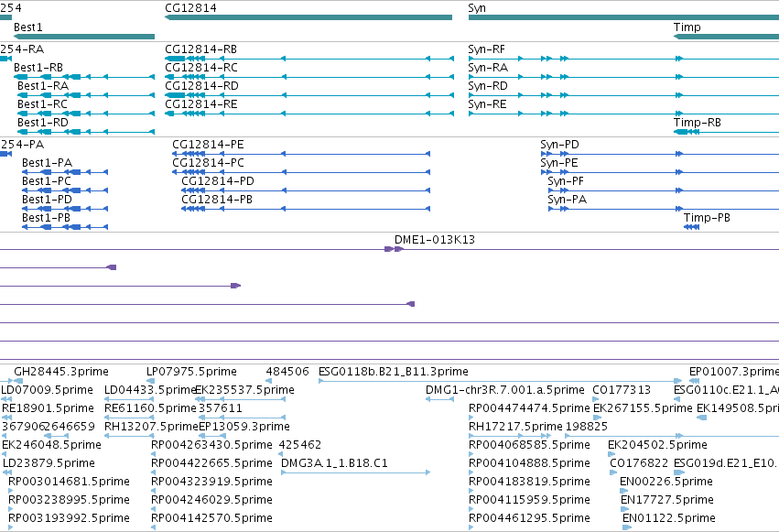Select the EK204502.5prime EST

tap(611, 454)
